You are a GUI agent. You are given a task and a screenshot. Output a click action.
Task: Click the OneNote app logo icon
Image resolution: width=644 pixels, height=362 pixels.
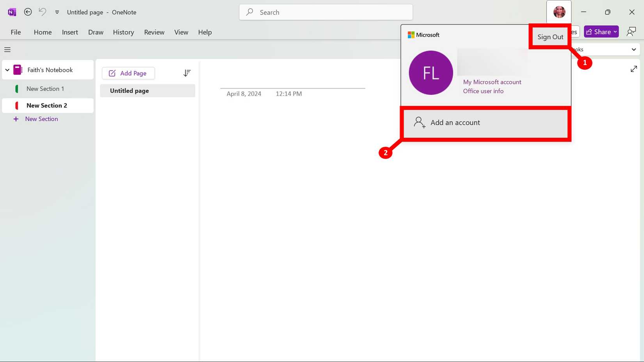[x=12, y=12]
